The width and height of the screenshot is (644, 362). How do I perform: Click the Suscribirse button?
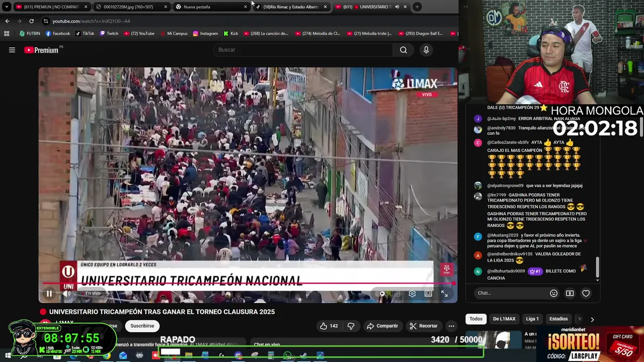tap(142, 326)
